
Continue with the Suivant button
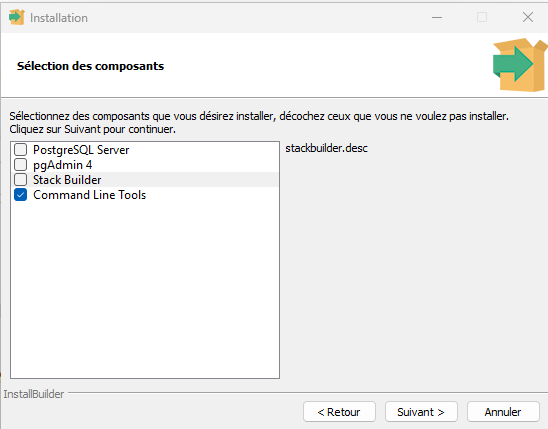tap(421, 412)
